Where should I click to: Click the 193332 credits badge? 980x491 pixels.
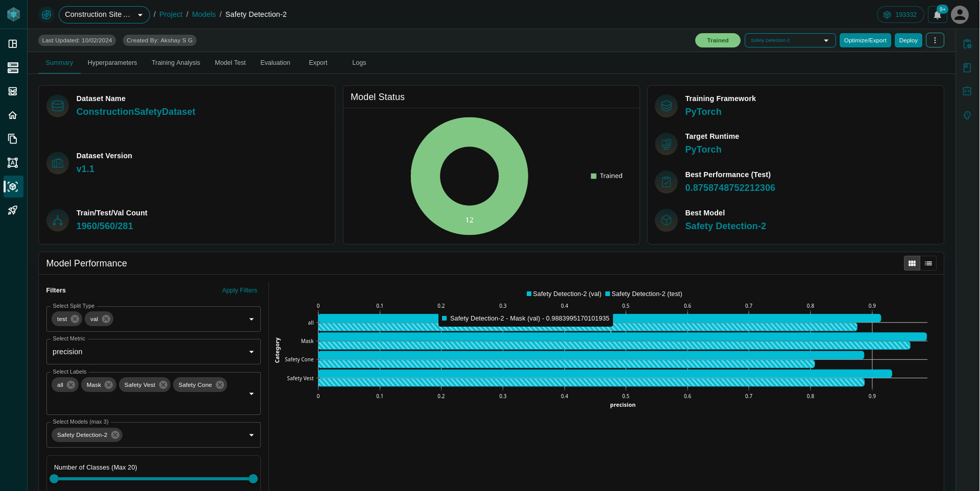900,15
